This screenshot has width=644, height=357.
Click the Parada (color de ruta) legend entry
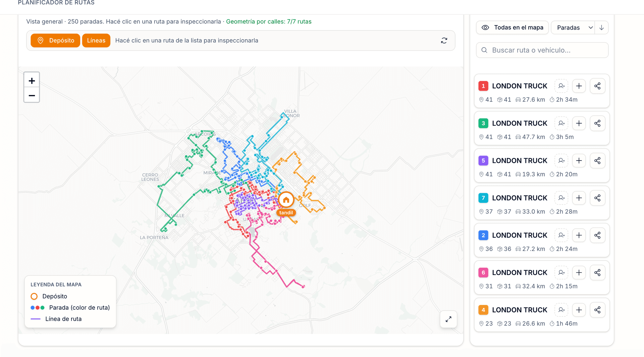70,308
